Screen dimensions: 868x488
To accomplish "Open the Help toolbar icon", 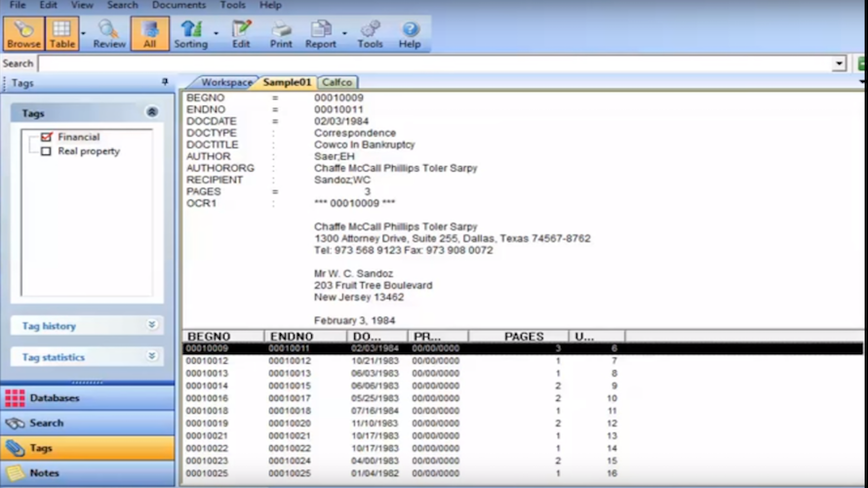I will click(x=410, y=33).
